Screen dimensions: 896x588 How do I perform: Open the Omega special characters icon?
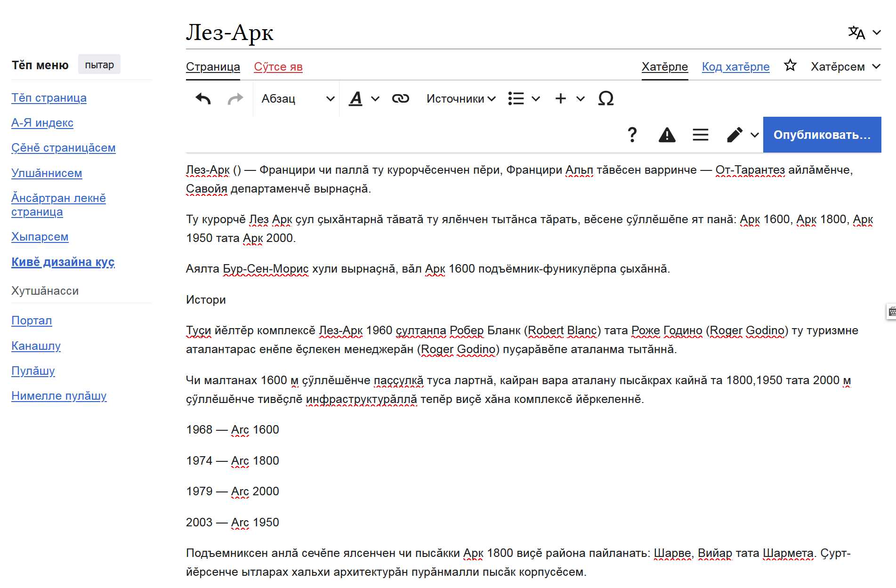point(605,99)
